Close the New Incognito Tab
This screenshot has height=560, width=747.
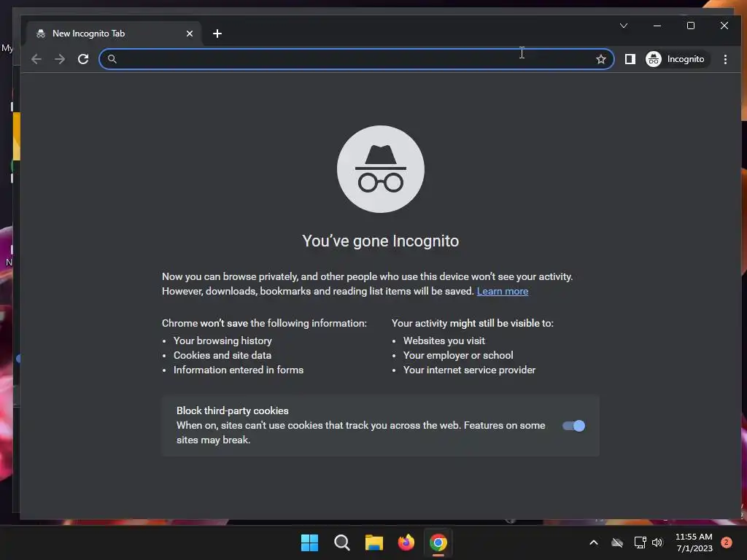coord(190,34)
